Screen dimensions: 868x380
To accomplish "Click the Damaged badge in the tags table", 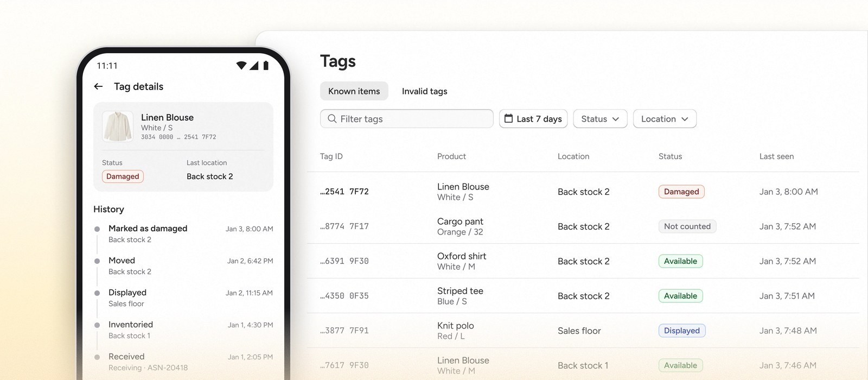I will pos(681,192).
